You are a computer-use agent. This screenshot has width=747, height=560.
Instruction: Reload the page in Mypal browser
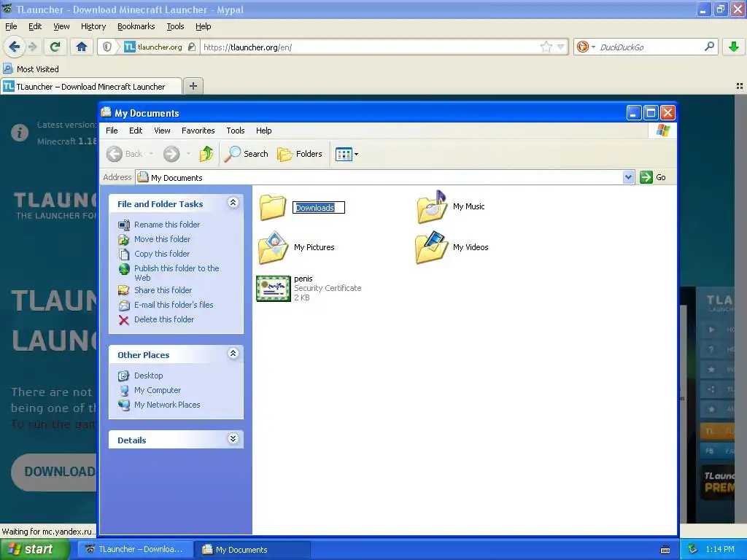tap(55, 47)
